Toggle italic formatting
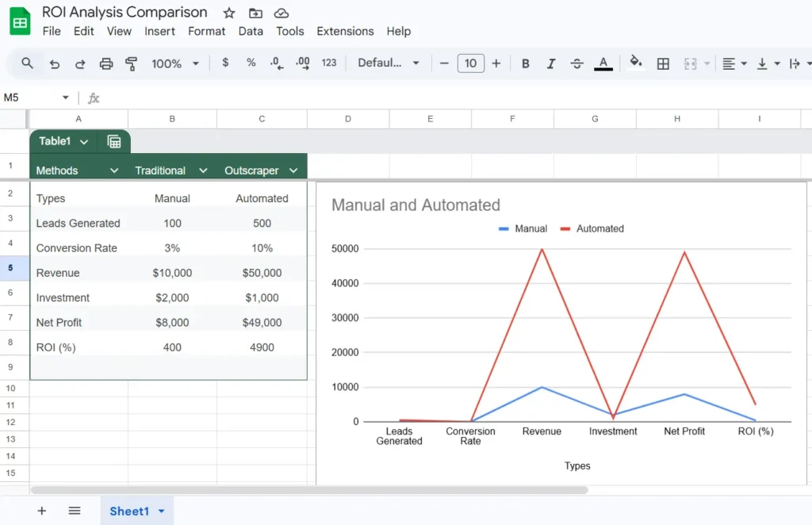Screen dimensions: 812x525 point(551,63)
